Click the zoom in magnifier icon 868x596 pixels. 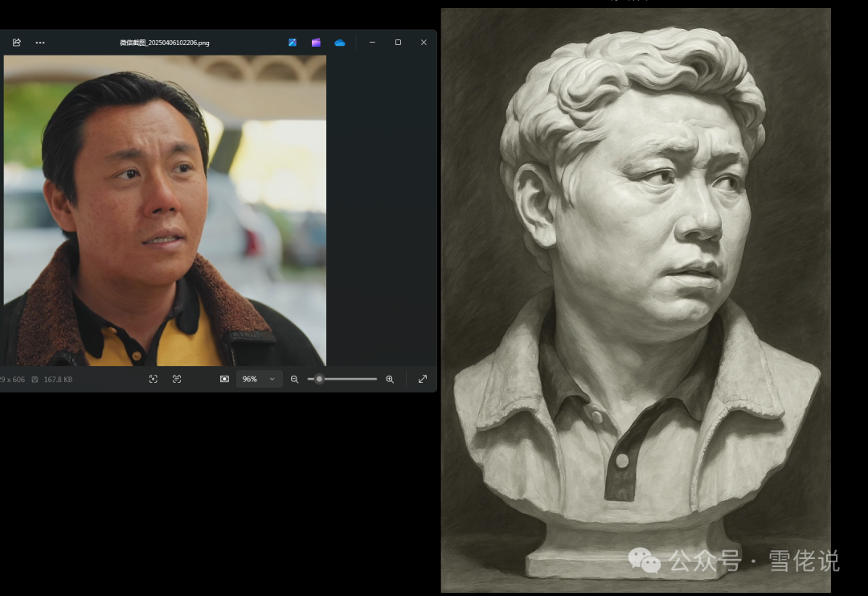click(390, 379)
